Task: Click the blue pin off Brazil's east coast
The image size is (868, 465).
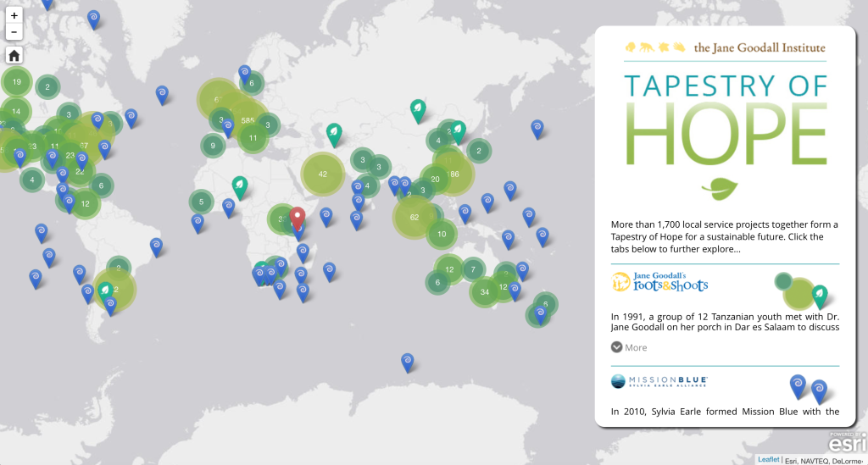Action: [156, 247]
